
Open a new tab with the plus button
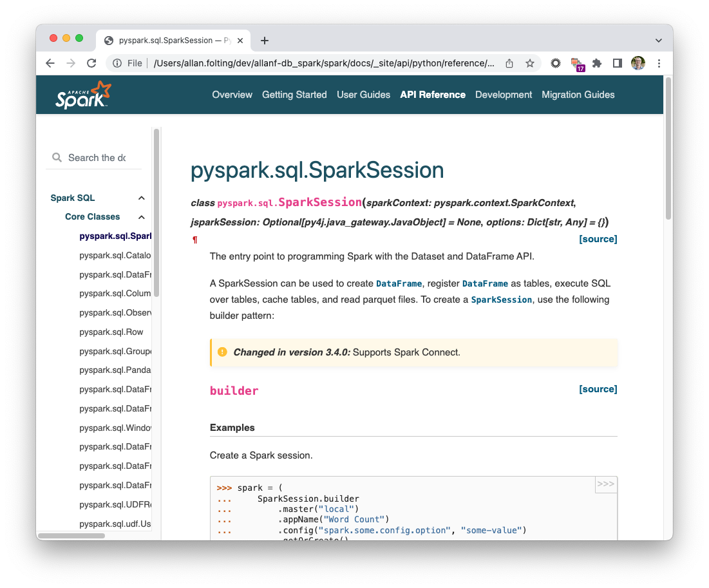click(x=265, y=41)
